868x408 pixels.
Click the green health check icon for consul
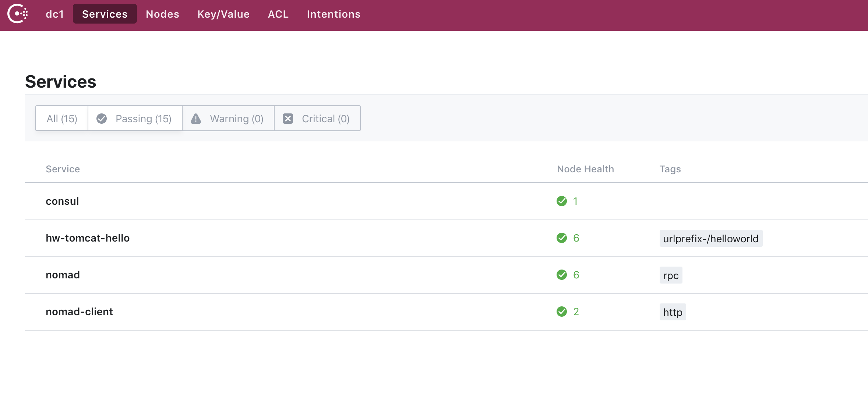click(x=562, y=201)
